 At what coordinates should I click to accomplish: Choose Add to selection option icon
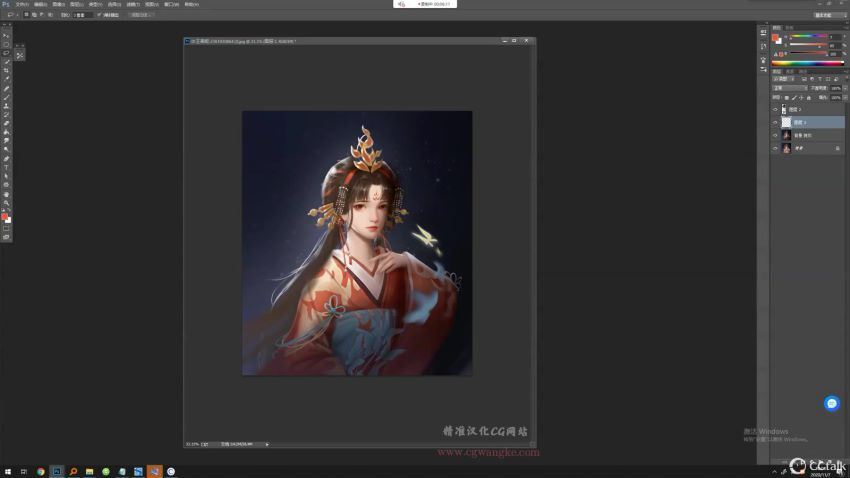[x=34, y=15]
